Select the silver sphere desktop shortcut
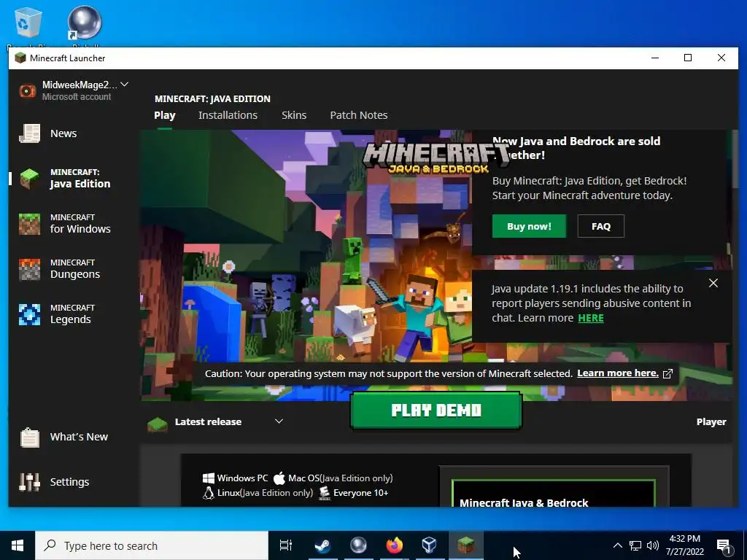 coord(85,24)
